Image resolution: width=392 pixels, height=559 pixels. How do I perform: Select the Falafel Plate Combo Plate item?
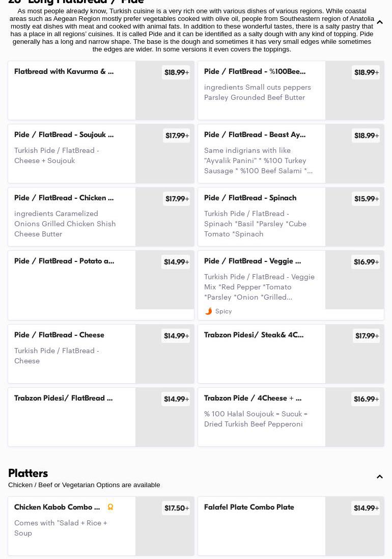pos(249,508)
